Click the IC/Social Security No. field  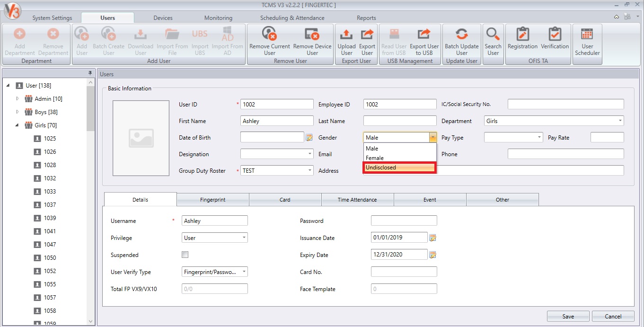pyautogui.click(x=566, y=104)
